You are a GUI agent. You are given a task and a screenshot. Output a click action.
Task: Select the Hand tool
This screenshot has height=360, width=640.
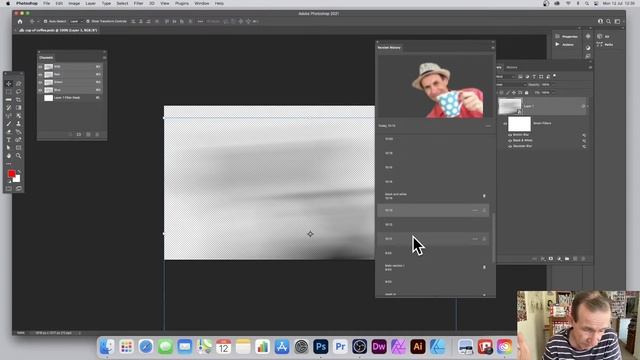9,156
